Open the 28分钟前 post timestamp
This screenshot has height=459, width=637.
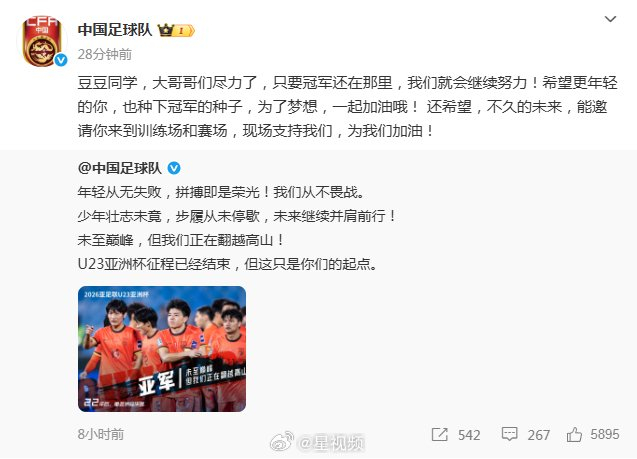[x=104, y=54]
